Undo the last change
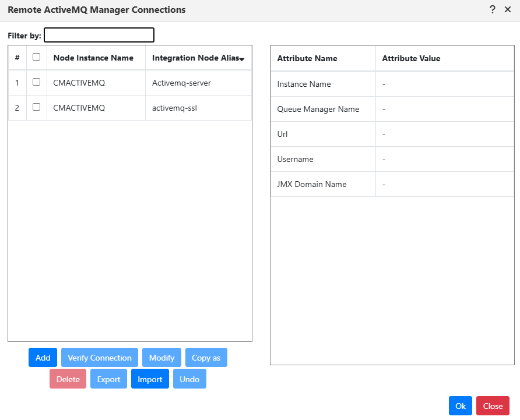Screen dimensions: 520x420 189,379
